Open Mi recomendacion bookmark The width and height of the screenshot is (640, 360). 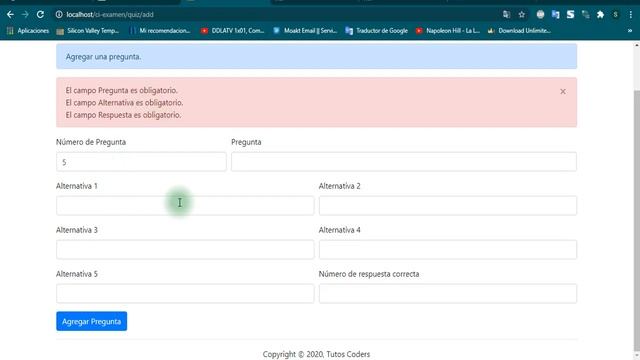tap(160, 31)
